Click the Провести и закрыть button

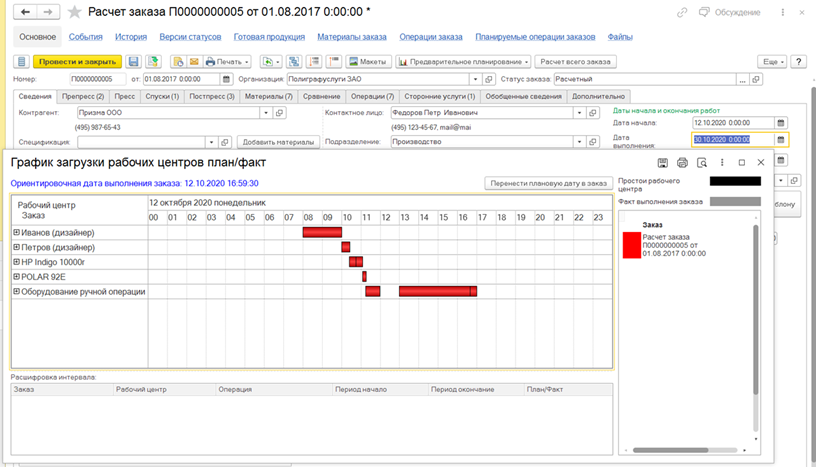click(x=78, y=62)
